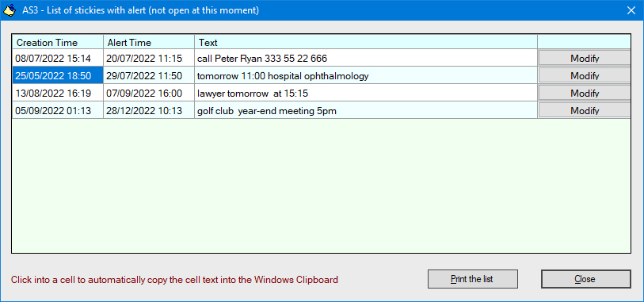Modify the hospital ophthalmology sticky

[x=584, y=76]
